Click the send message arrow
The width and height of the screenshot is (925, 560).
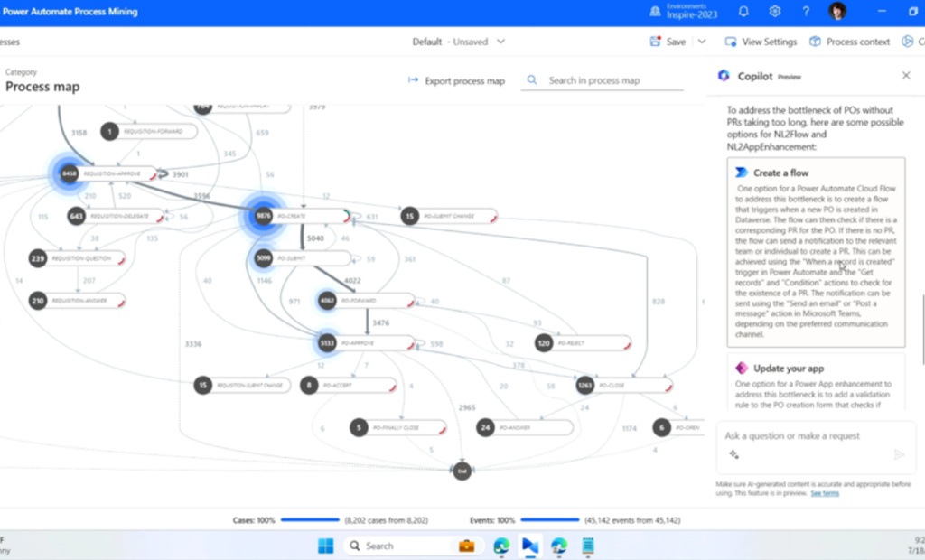click(899, 453)
